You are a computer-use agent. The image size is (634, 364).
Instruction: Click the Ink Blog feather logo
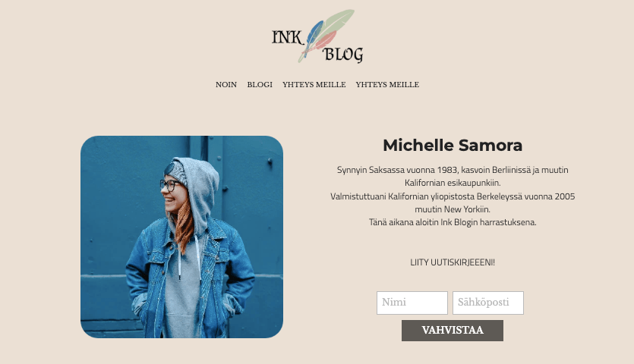[317, 36]
